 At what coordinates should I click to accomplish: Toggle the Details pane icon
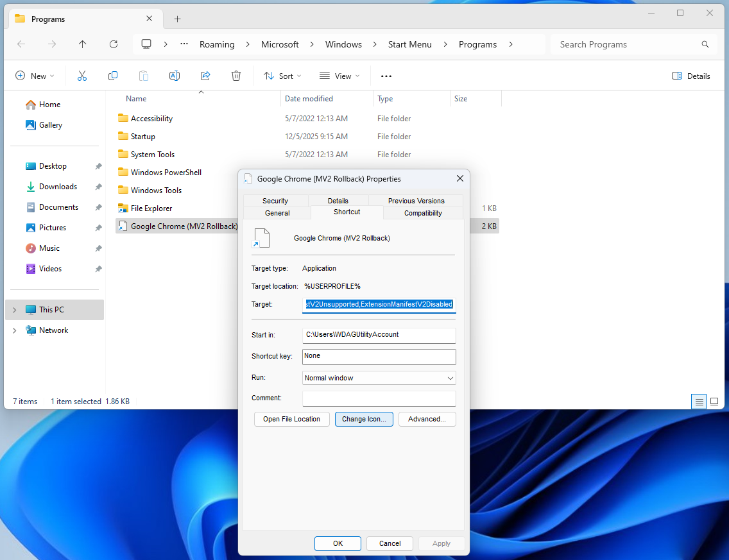[690, 76]
